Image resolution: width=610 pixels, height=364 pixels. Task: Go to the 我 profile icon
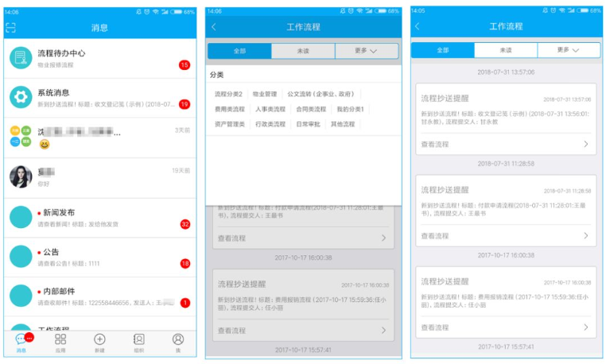(x=177, y=342)
